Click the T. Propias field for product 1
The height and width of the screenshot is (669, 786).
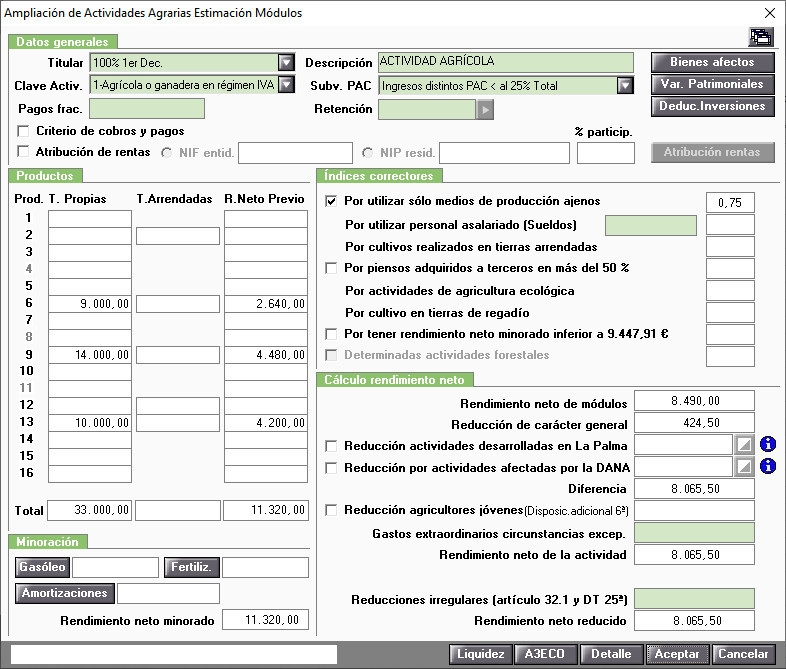click(x=90, y=219)
